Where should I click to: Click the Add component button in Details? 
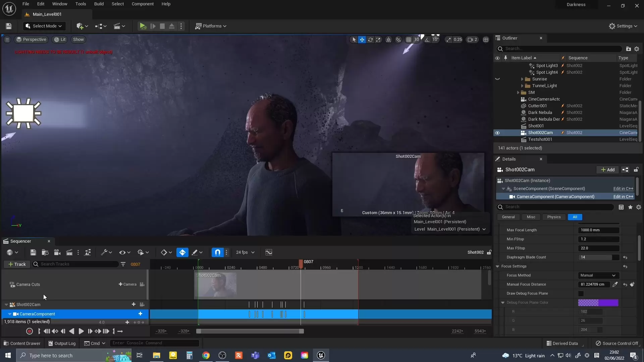[608, 170]
